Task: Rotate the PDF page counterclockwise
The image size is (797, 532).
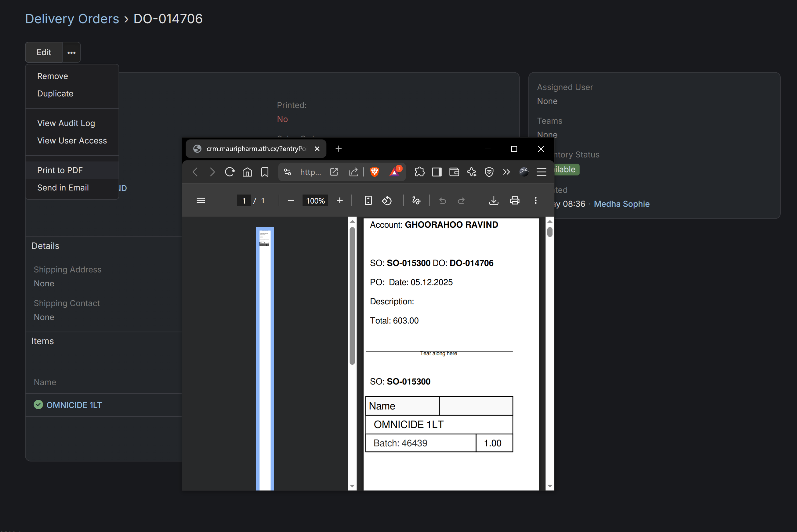Action: click(x=387, y=200)
